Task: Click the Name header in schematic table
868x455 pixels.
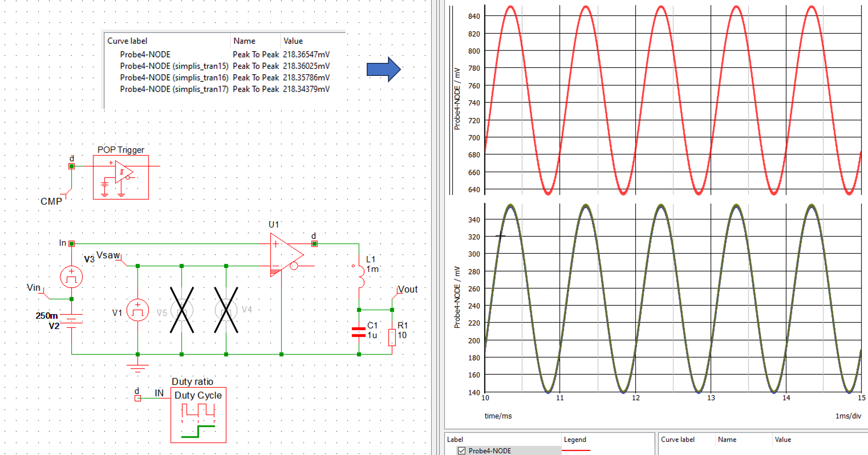Action: point(244,41)
